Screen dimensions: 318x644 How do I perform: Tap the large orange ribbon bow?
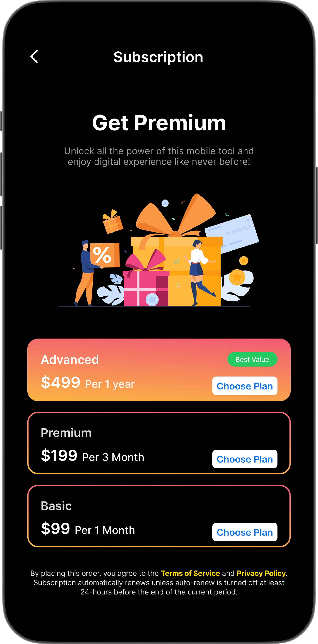pyautogui.click(x=176, y=216)
